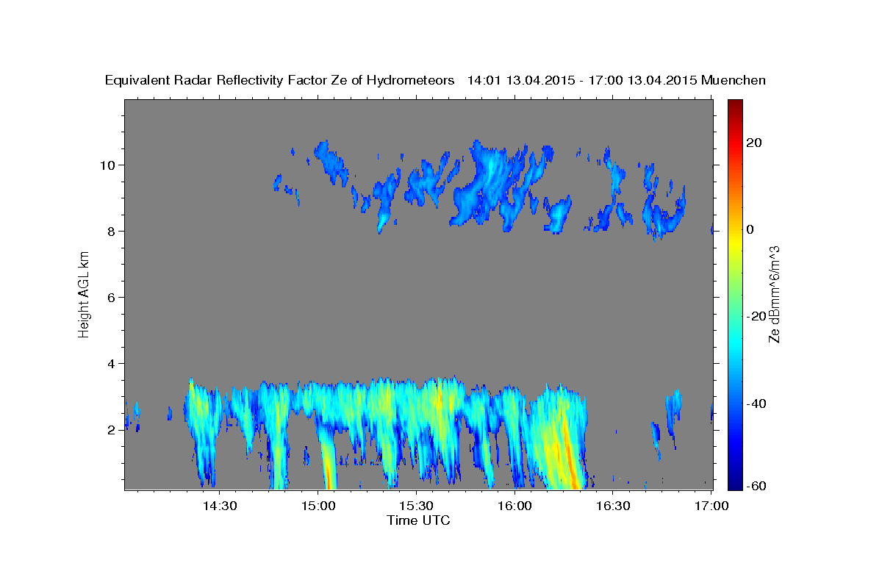882x588 pixels.
Task: Click the 'Height AGL km' axis label
Action: coord(84,295)
